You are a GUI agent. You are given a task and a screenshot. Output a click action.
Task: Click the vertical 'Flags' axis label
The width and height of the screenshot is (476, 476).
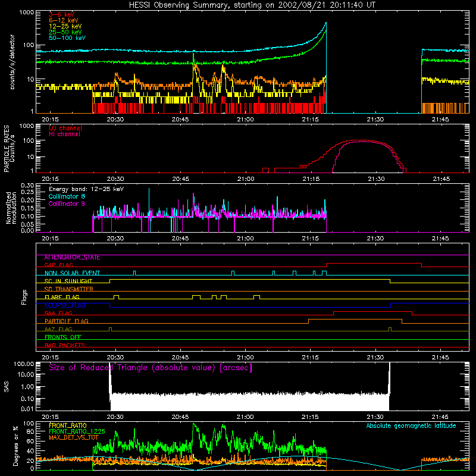pos(24,297)
